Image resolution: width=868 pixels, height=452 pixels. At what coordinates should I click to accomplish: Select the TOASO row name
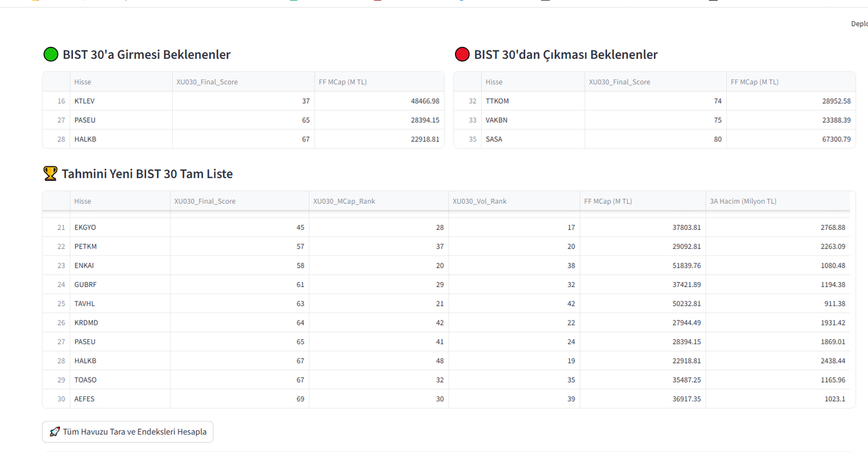pyautogui.click(x=120, y=380)
